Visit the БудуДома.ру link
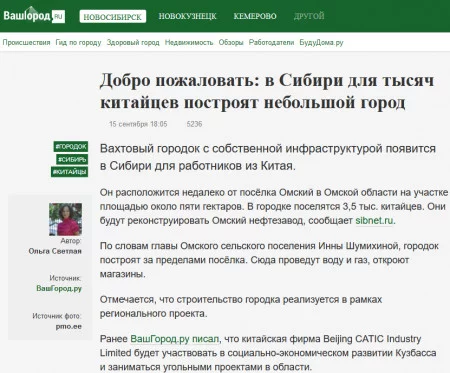This screenshot has height=373, width=450. (x=321, y=42)
